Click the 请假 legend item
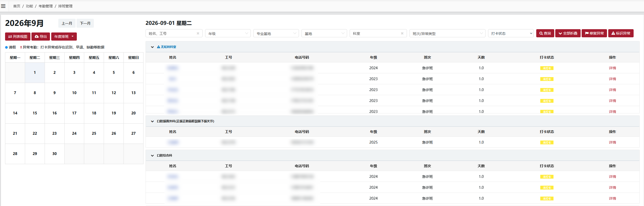The image size is (644, 206). click(11, 47)
